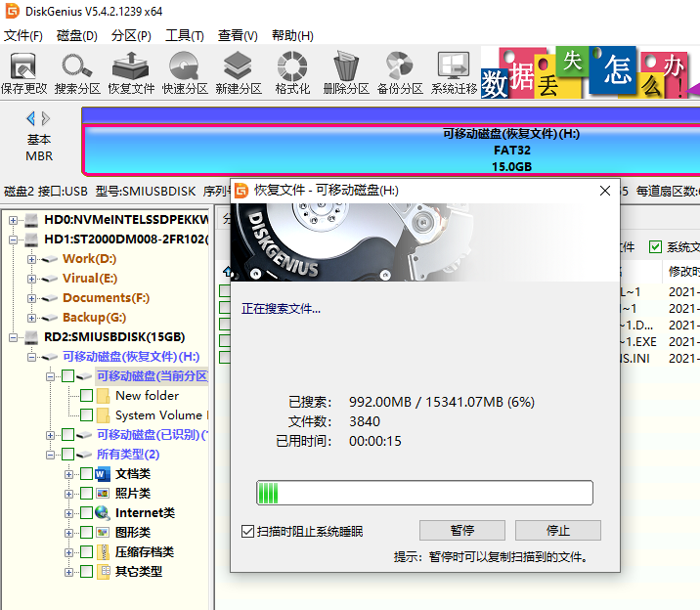Viewport: 700px width, 610px height.
Task: Click the Word icon beside 文档类
Action: [x=103, y=474]
